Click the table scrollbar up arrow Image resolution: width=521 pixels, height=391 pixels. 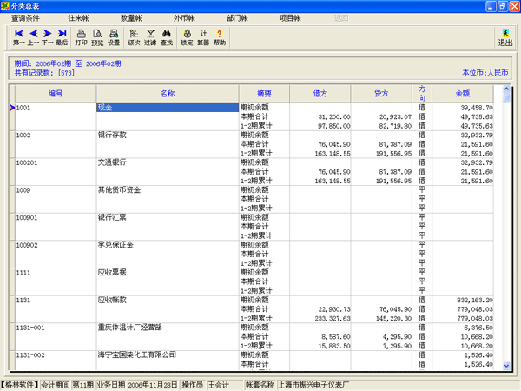click(507, 89)
